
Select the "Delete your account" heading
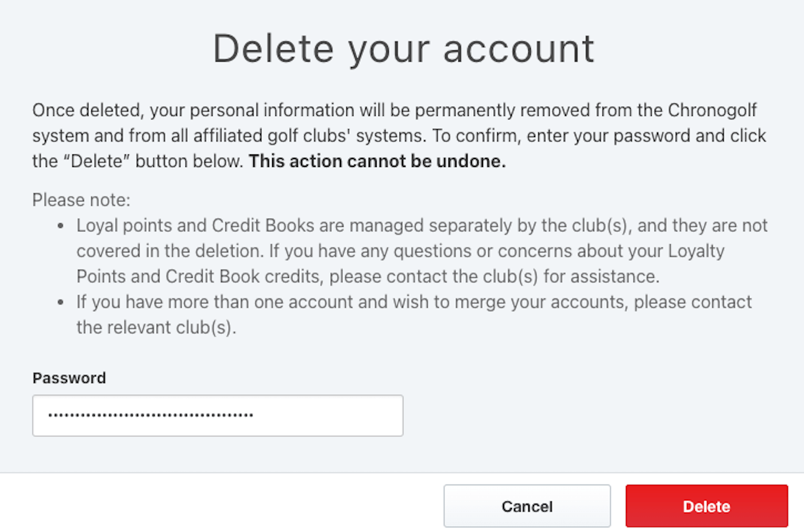(403, 49)
